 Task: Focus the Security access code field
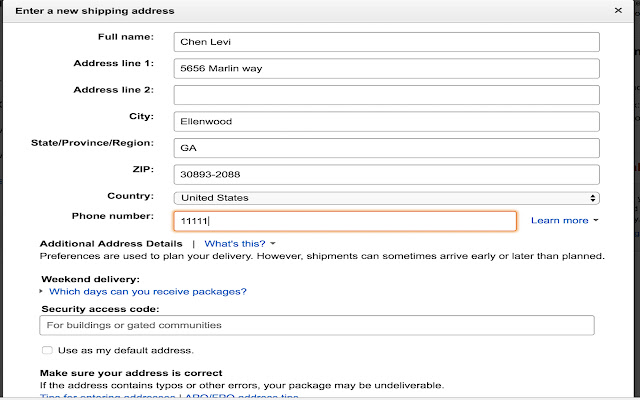(x=316, y=325)
